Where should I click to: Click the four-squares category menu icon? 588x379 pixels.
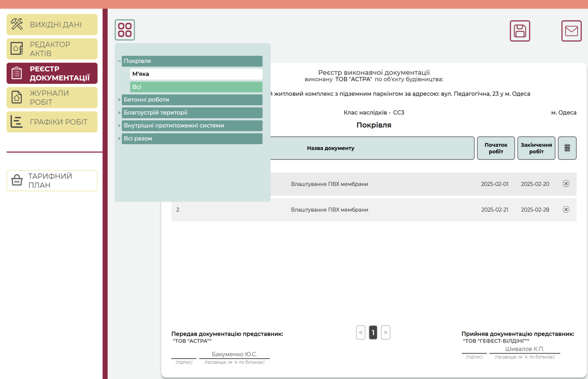(125, 30)
